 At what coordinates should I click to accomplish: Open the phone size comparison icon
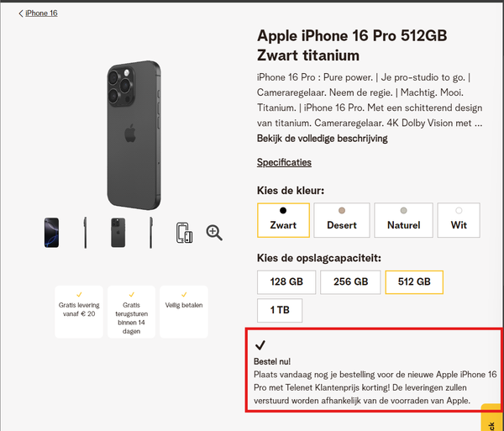185,233
